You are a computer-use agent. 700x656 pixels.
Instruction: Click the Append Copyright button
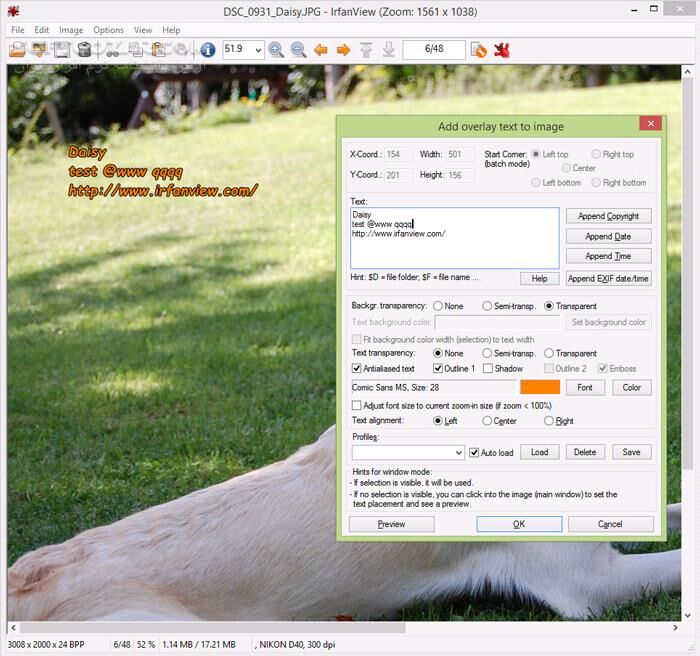click(610, 216)
